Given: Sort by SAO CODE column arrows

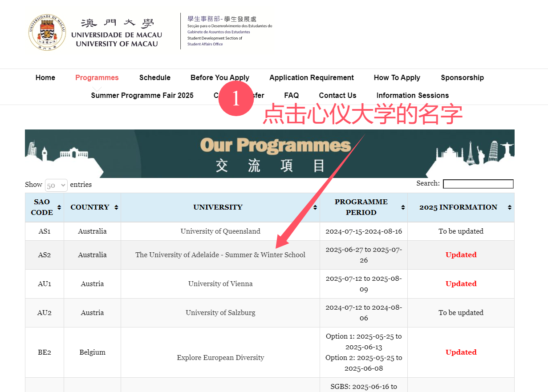Looking at the screenshot, I should pyautogui.click(x=59, y=207).
